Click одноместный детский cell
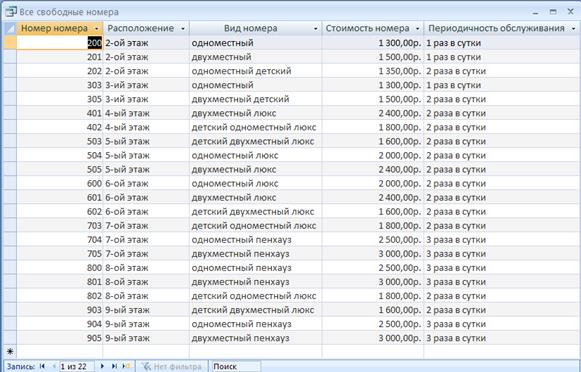Screen dimensions: 581x372 click(256, 71)
